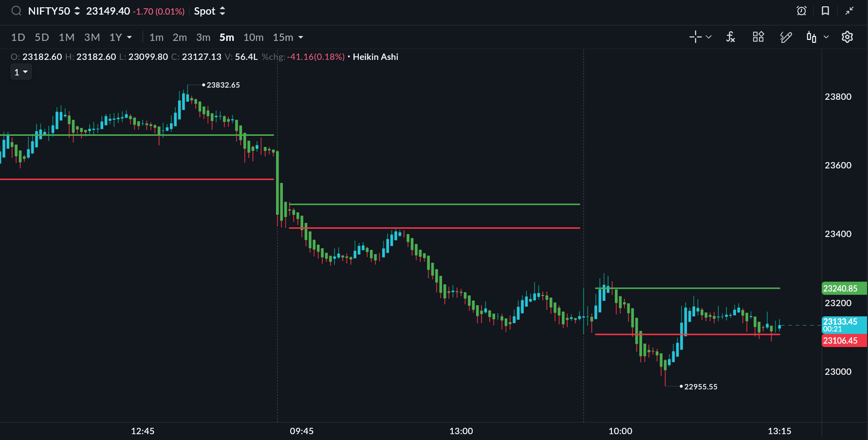868x440 pixels.
Task: Select the 5D range button
Action: [42, 37]
